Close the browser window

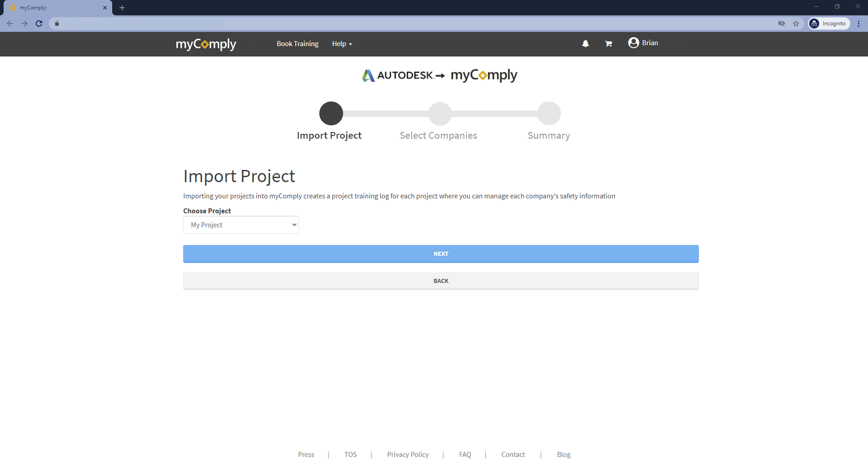tap(858, 7)
